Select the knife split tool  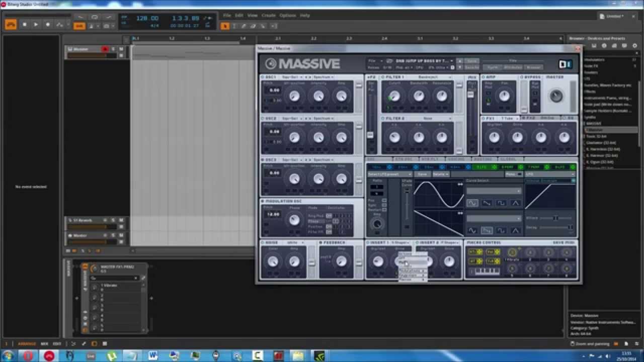[263, 26]
